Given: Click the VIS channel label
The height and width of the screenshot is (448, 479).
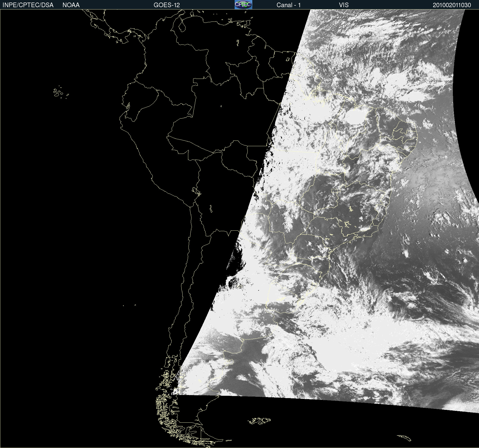Looking at the screenshot, I should [344, 5].
